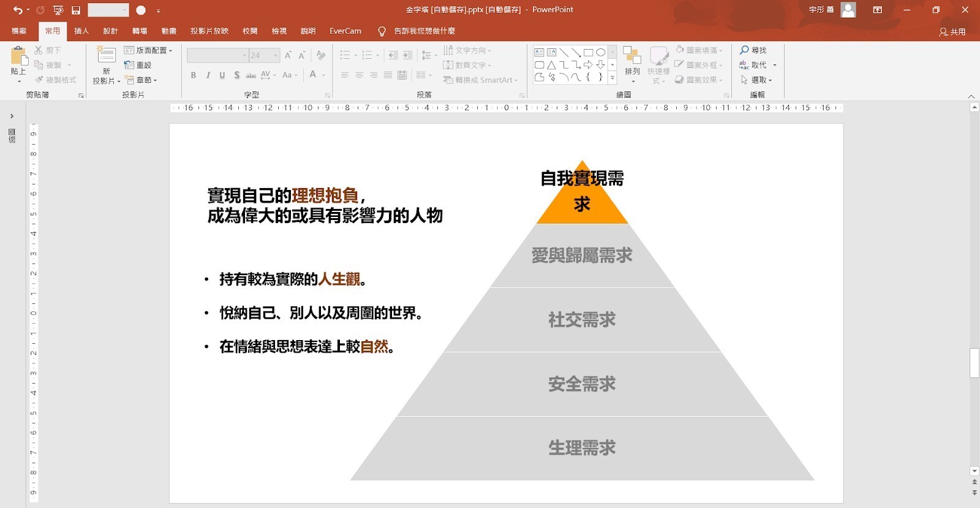Click the Undo arrow icon
This screenshot has width=980, height=508.
pyautogui.click(x=18, y=10)
